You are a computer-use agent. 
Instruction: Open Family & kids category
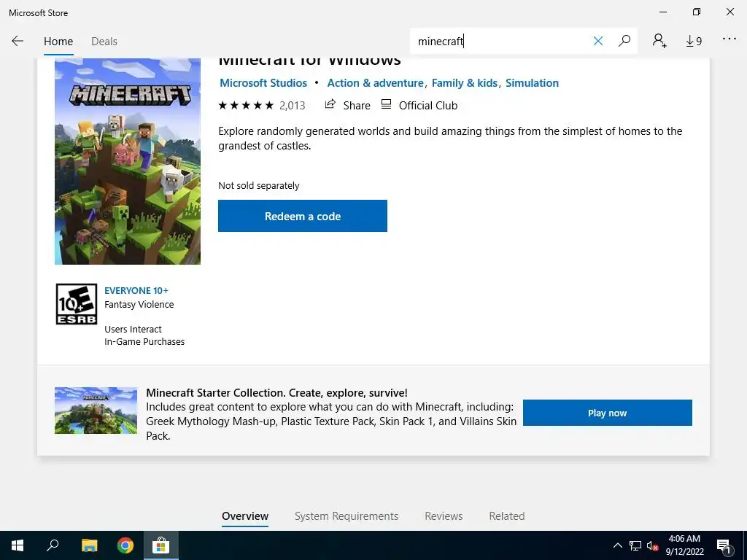[465, 83]
